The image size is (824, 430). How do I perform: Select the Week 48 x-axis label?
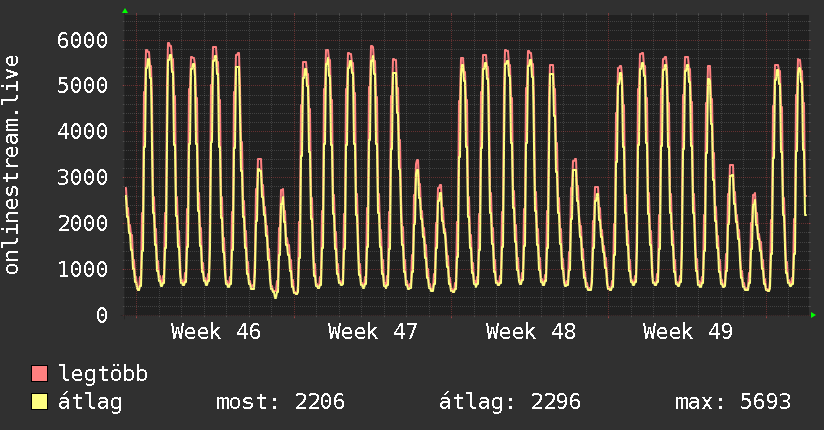pyautogui.click(x=530, y=332)
